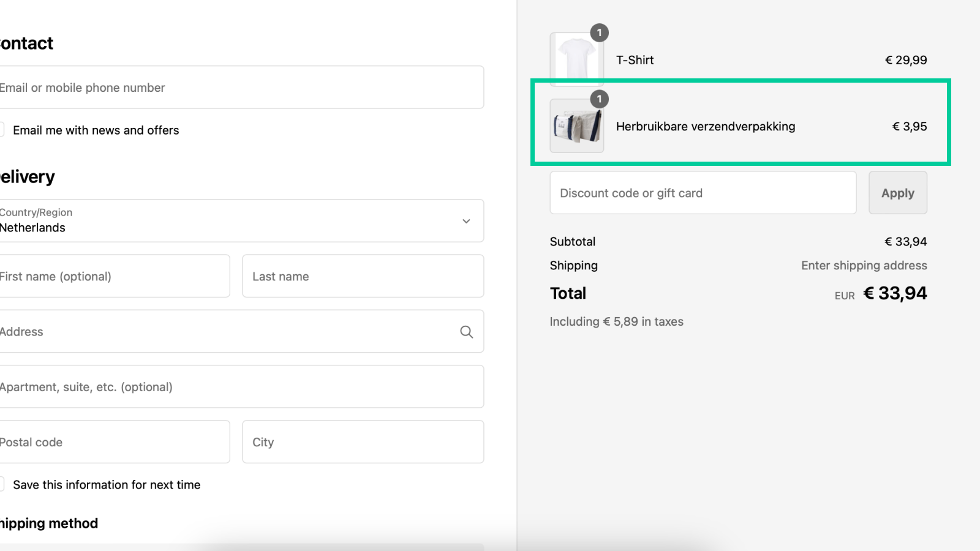Select the Herbruikbare verzendverpakking thumbnail
980x551 pixels.
pyautogui.click(x=576, y=126)
